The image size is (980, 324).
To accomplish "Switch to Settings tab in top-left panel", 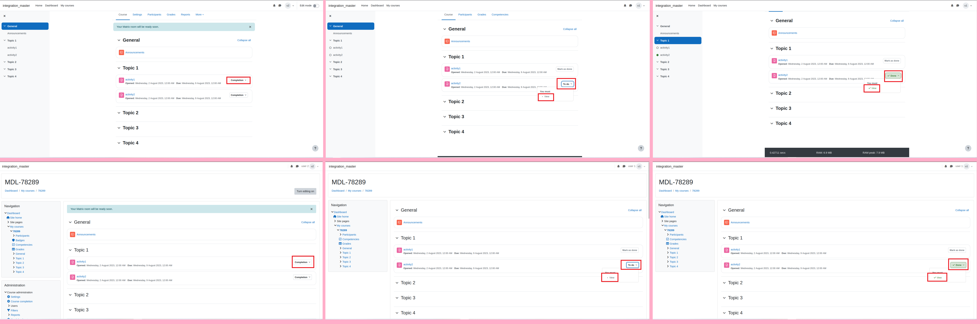I will (x=137, y=14).
